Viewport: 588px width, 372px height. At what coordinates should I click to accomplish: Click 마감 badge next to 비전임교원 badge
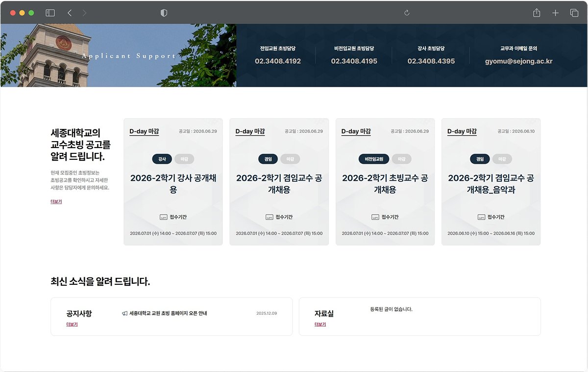pos(401,159)
